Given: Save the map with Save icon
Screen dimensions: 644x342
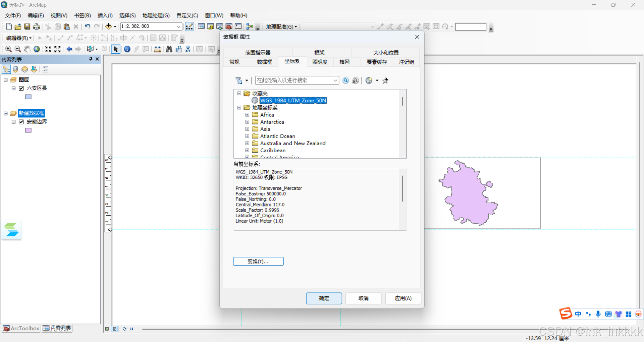Looking at the screenshot, I should click(27, 26).
